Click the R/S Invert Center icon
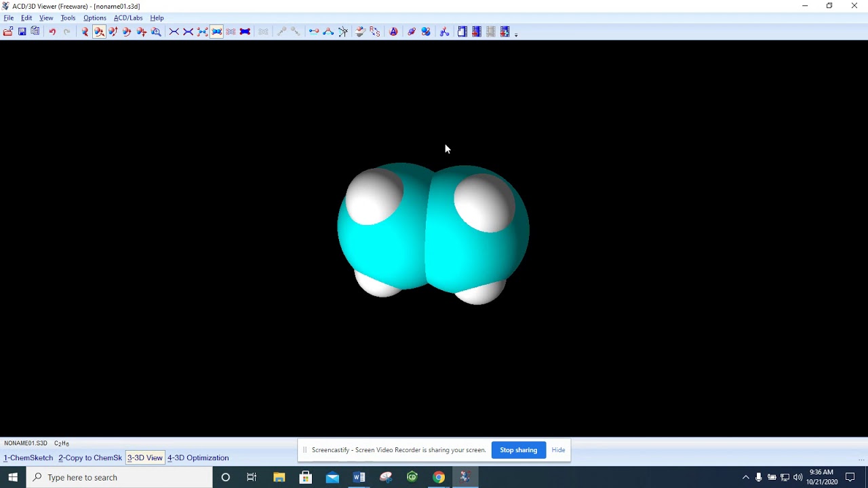868x488 pixels. (x=374, y=32)
